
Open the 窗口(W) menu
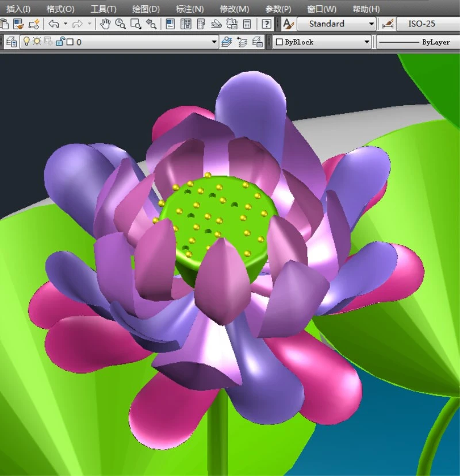coord(321,9)
